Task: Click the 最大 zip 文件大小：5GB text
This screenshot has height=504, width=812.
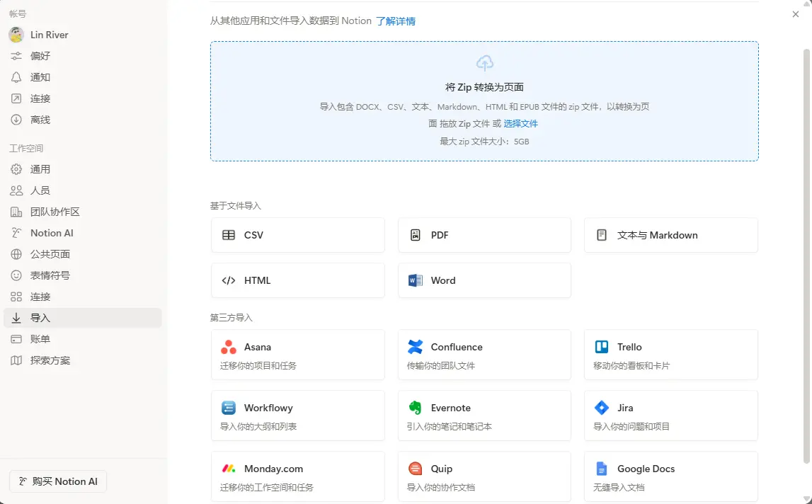Action: [485, 142]
